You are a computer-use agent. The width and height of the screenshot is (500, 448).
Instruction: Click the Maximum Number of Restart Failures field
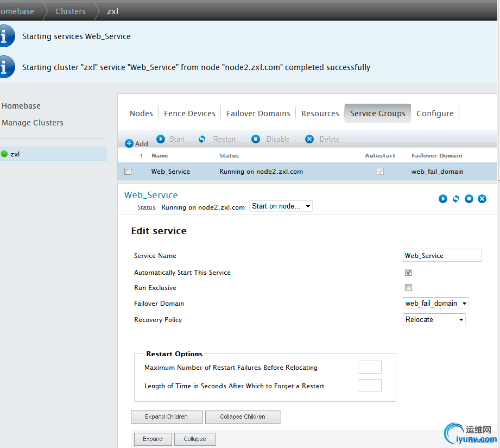coord(370,367)
